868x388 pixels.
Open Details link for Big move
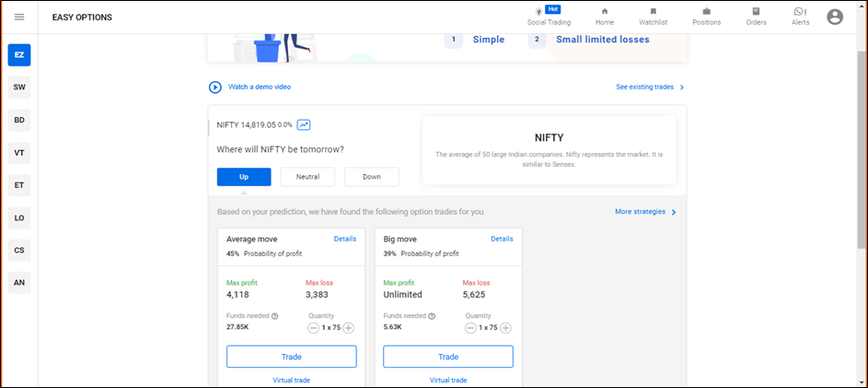click(x=502, y=239)
